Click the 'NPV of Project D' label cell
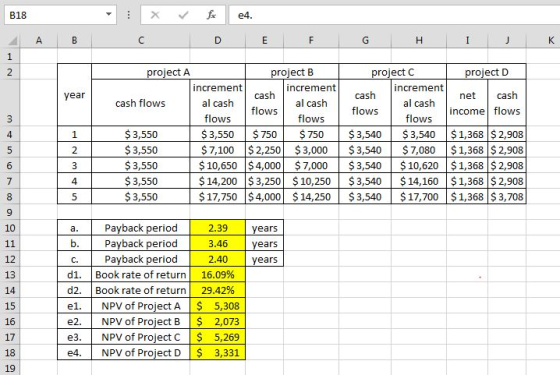 [x=141, y=353]
